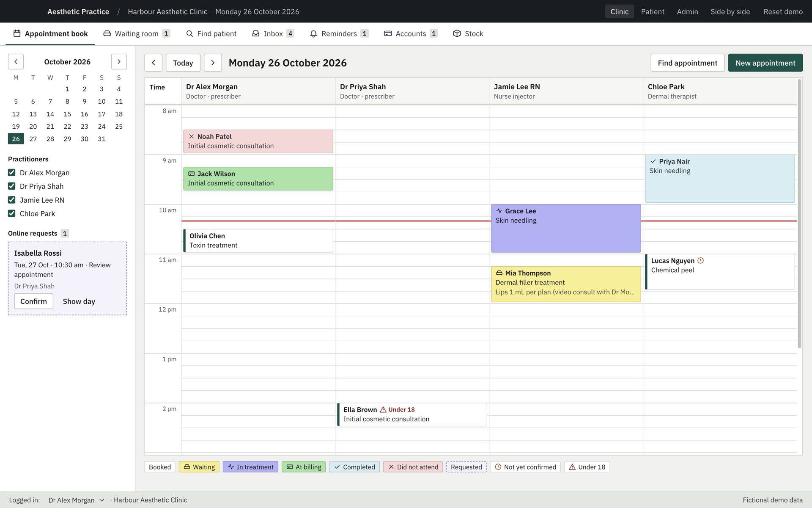Confirm Isabella Rossi's online request
The height and width of the screenshot is (508, 812).
click(34, 301)
